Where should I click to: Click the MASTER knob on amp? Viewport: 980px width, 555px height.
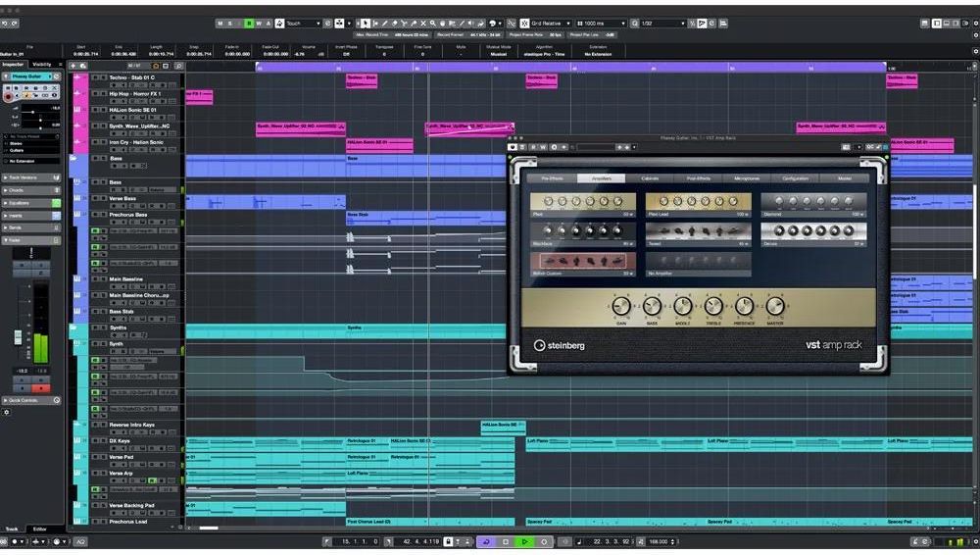point(775,306)
